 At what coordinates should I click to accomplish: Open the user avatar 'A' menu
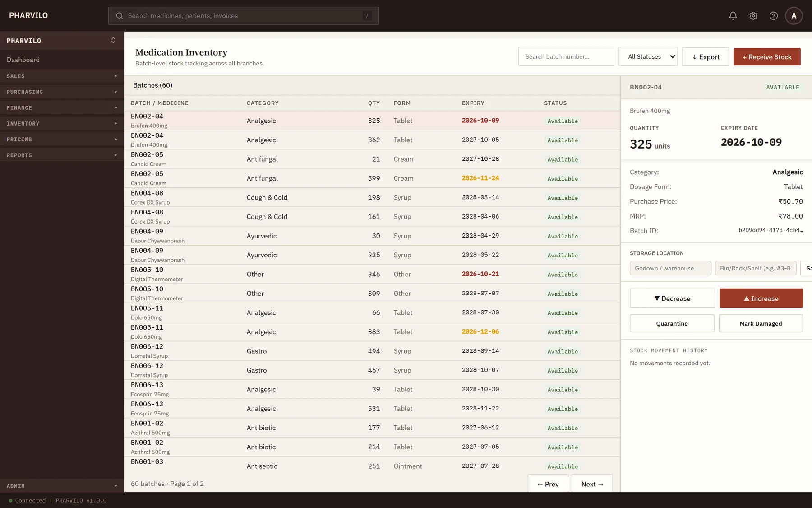[794, 16]
